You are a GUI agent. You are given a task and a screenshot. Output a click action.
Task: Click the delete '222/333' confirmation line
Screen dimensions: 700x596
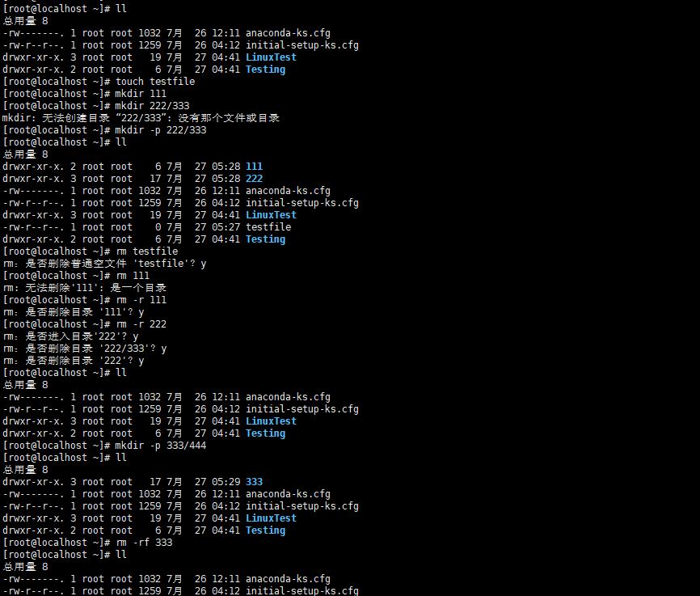85,349
